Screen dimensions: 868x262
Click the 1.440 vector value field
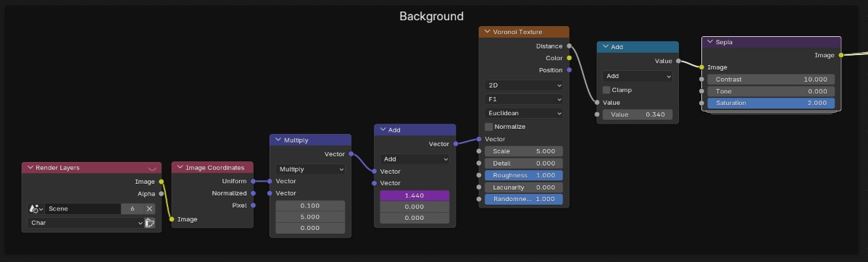(414, 195)
